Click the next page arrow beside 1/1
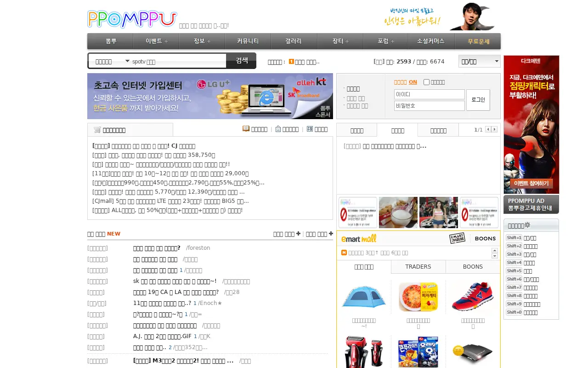588x368 pixels. 494,129
